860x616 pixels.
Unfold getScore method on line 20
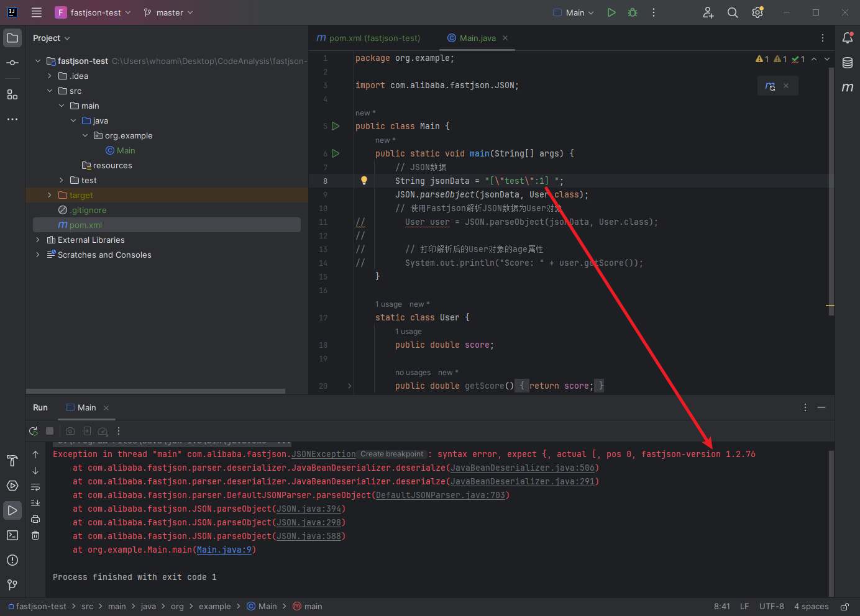[x=350, y=386]
